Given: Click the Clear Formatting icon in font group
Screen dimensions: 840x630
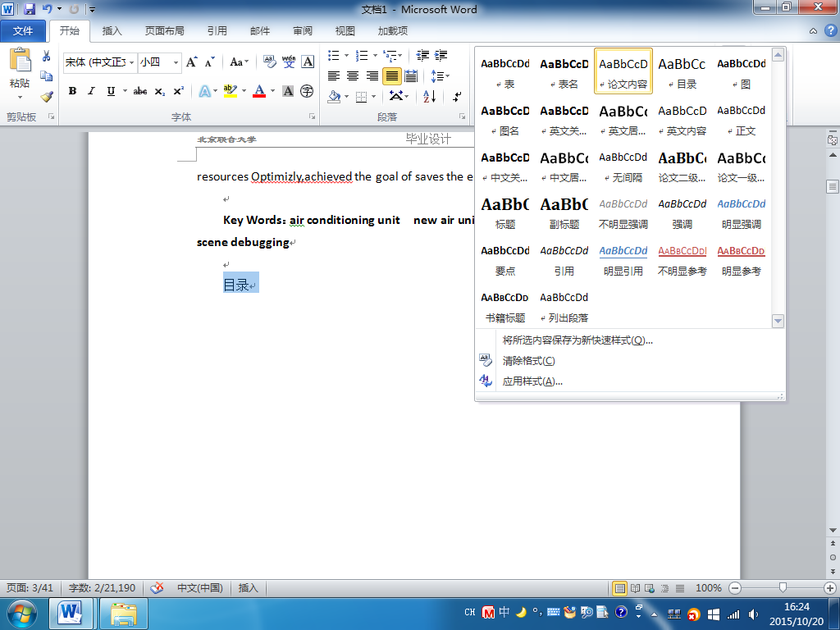Looking at the screenshot, I should (x=269, y=62).
